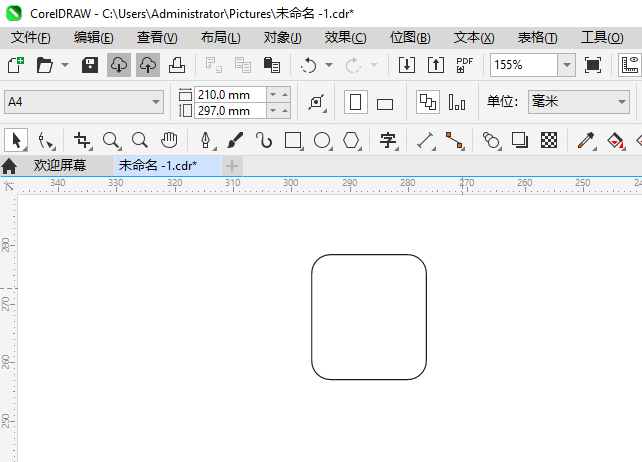Click the page height 297.0 mm field
The height and width of the screenshot is (462, 642).
click(230, 111)
